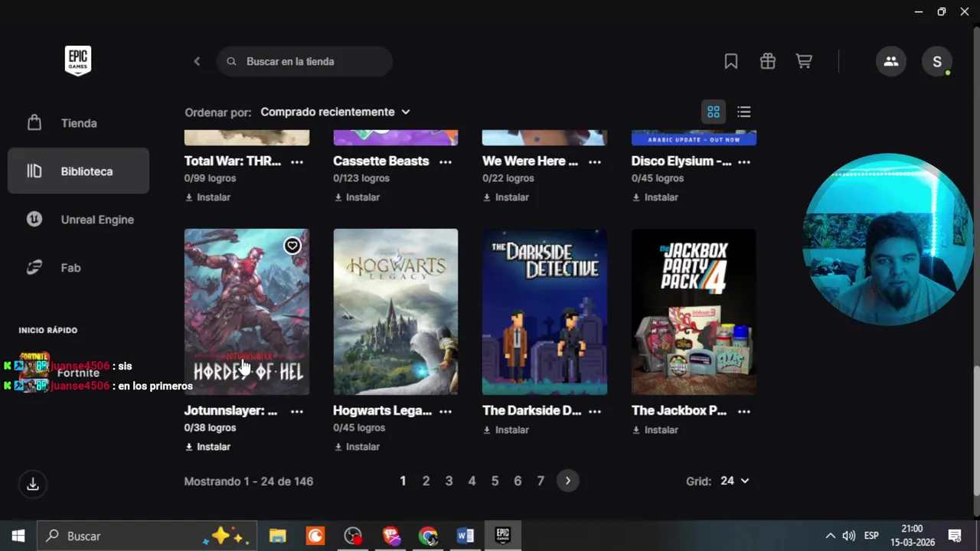Focus the Buscar en la tienda field

point(305,61)
